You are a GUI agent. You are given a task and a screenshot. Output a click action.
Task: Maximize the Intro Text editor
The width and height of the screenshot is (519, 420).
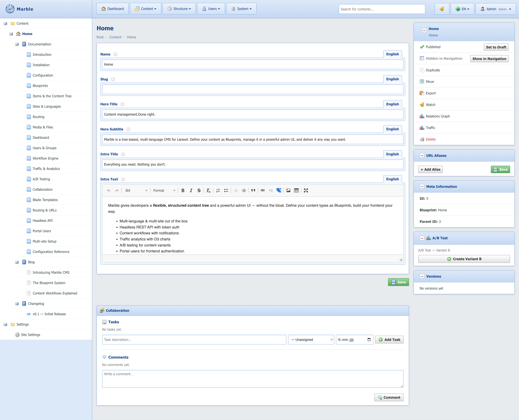click(x=306, y=190)
